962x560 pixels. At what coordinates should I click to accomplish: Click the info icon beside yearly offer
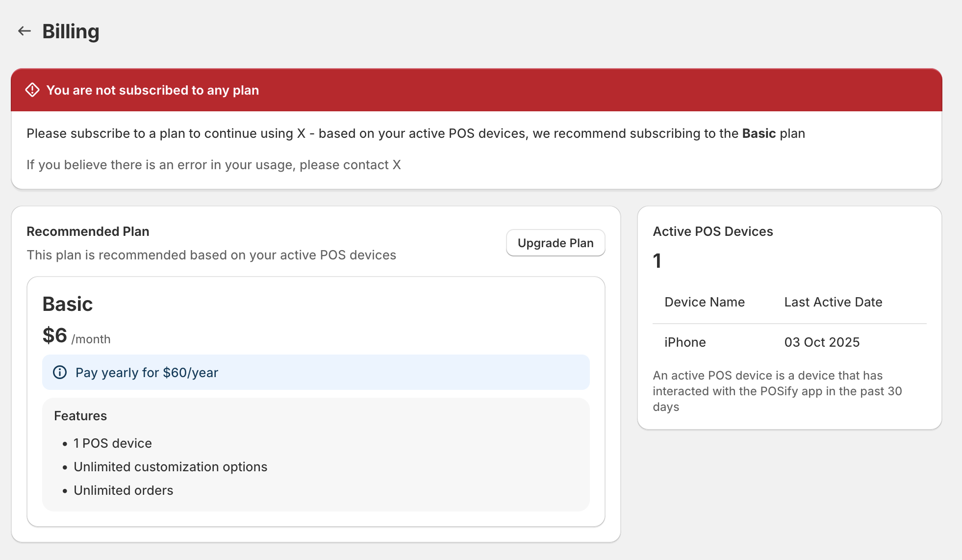click(60, 373)
